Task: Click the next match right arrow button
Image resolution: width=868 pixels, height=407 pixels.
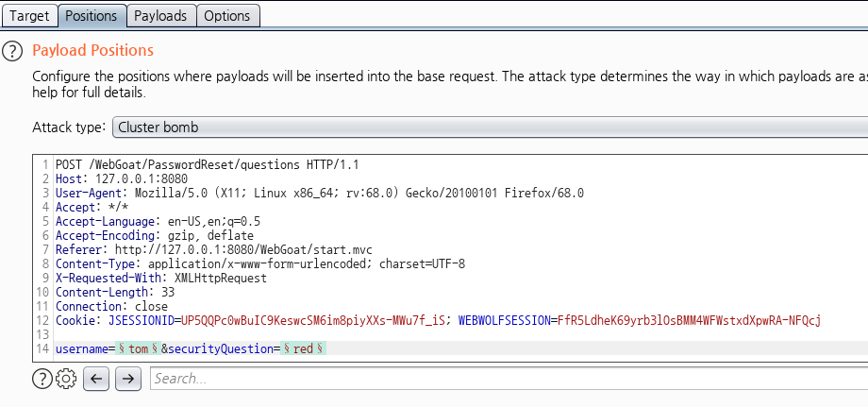Action: tap(127, 379)
